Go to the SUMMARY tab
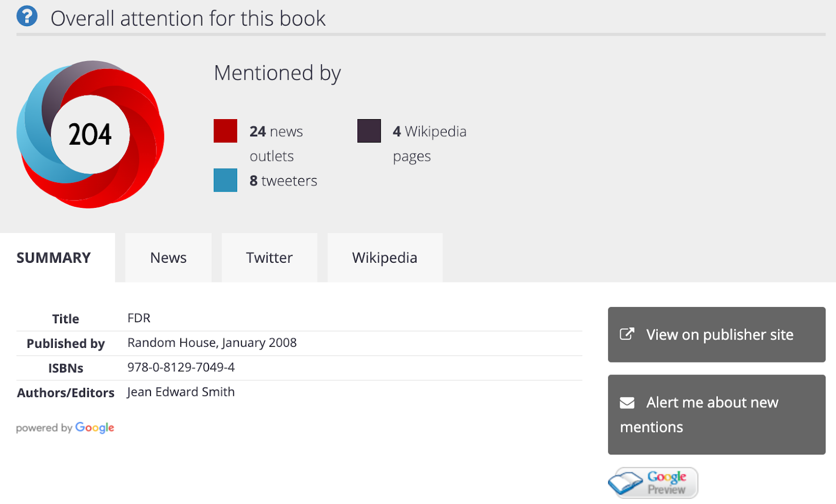The height and width of the screenshot is (504, 836). click(x=54, y=257)
